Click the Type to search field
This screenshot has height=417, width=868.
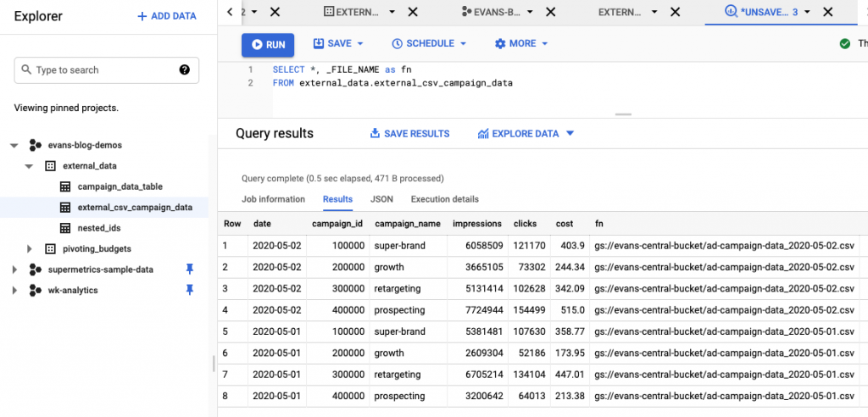(x=102, y=70)
